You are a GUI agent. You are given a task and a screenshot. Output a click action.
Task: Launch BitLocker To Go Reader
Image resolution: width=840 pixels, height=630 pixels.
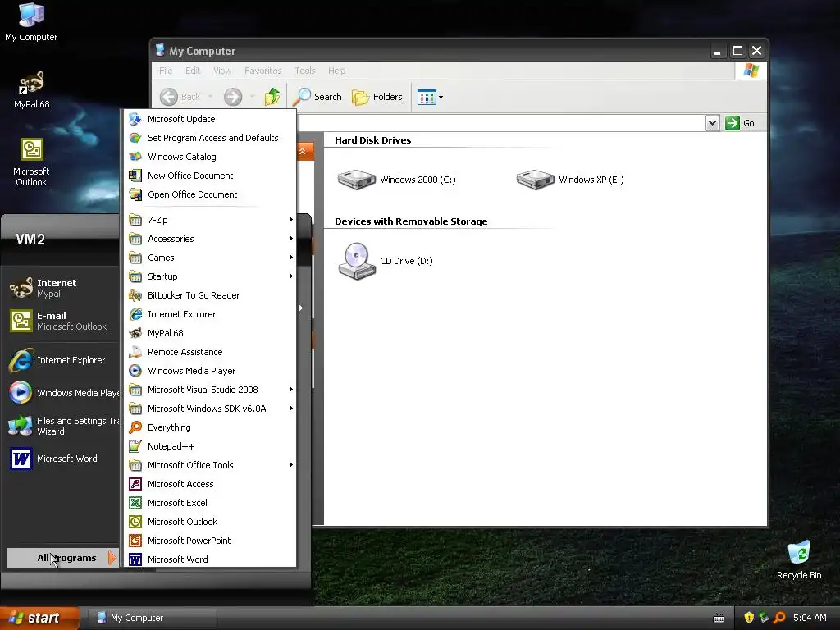point(210,295)
